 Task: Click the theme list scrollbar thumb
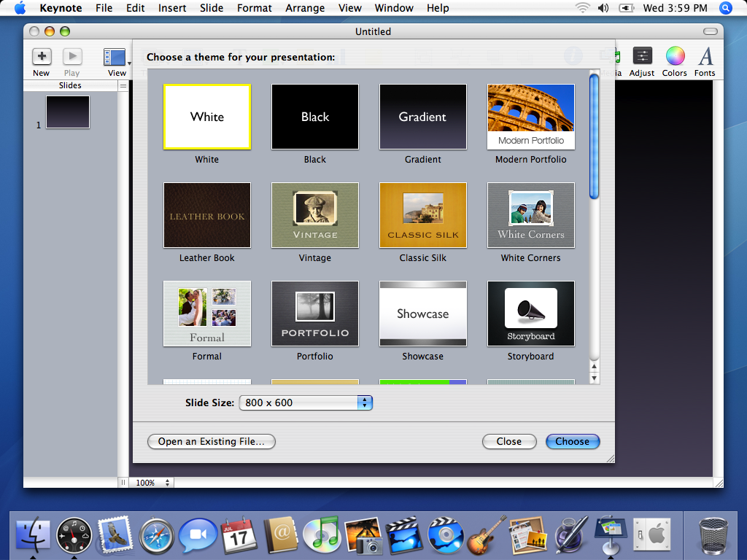(594, 136)
